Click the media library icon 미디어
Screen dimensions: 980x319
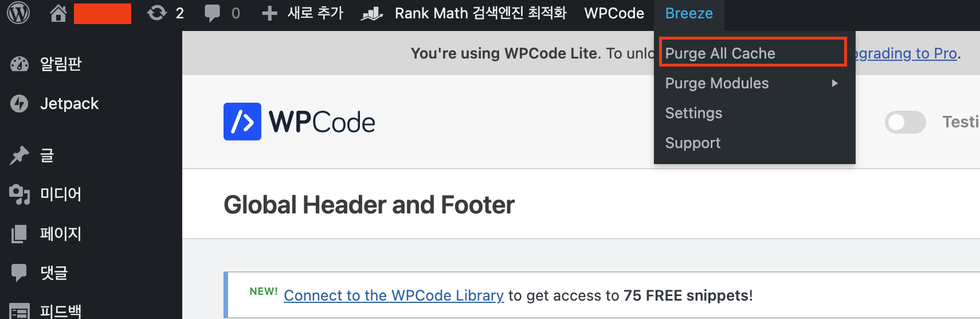click(19, 194)
